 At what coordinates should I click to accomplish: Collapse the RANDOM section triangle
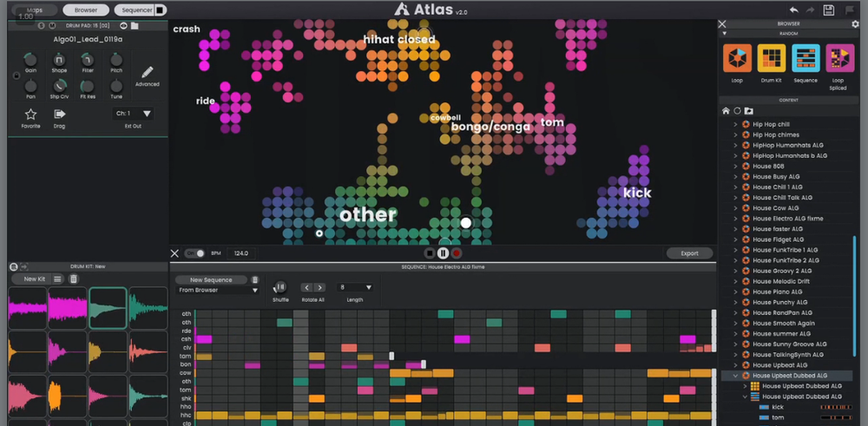[x=724, y=34]
